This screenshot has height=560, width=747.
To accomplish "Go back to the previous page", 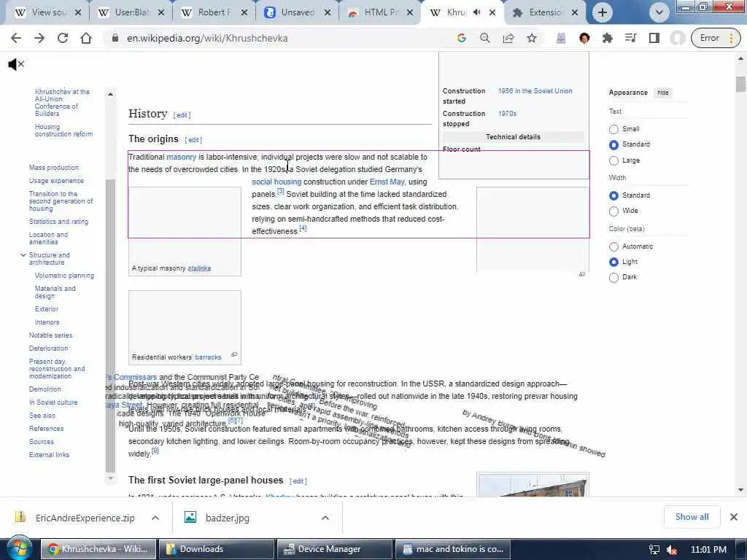I will [16, 38].
